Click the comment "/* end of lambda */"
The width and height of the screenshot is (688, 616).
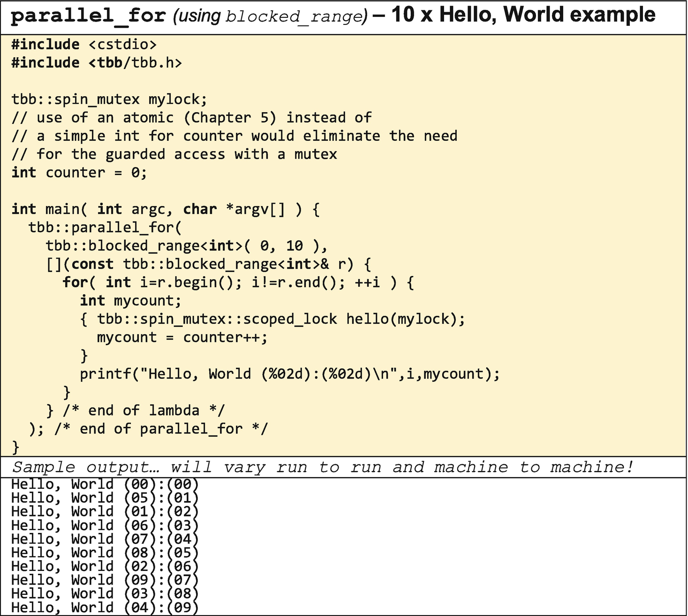(x=144, y=411)
